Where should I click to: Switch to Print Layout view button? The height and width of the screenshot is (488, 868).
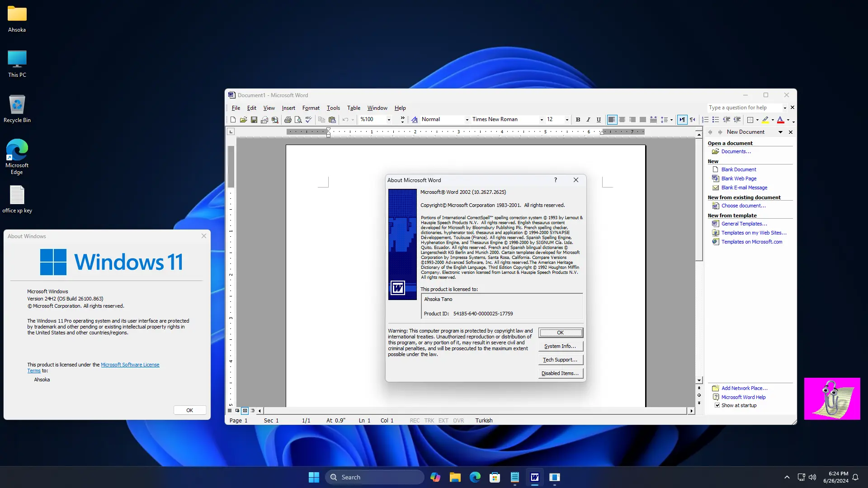coord(245,411)
